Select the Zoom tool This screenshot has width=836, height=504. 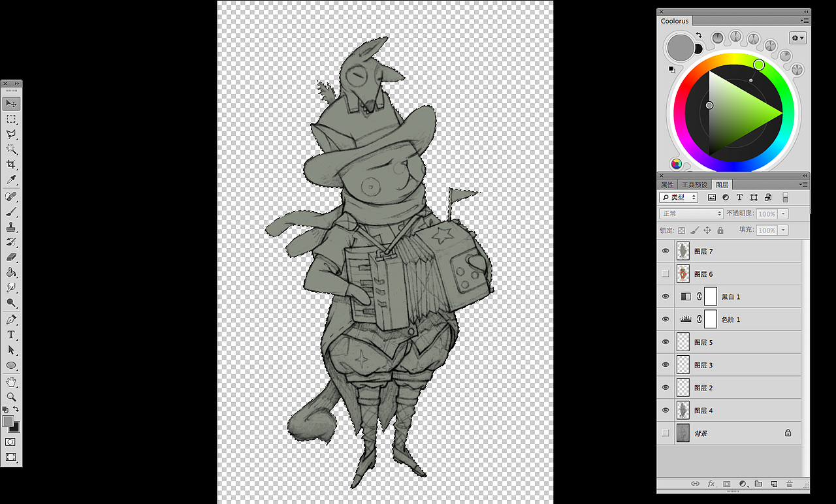pyautogui.click(x=11, y=396)
